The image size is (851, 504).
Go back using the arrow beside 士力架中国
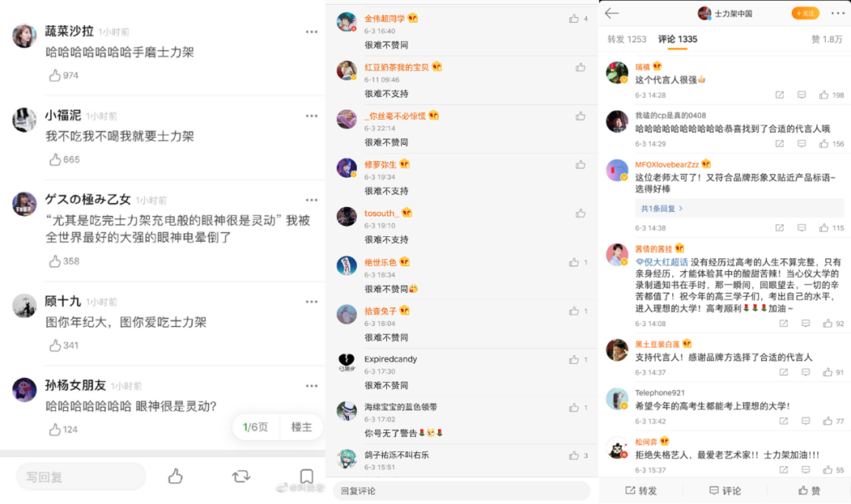[x=611, y=13]
